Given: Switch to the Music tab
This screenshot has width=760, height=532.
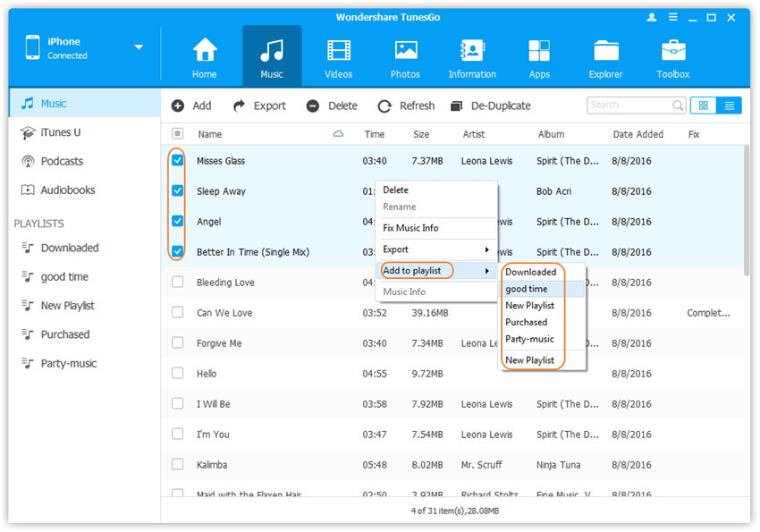Looking at the screenshot, I should [272, 57].
